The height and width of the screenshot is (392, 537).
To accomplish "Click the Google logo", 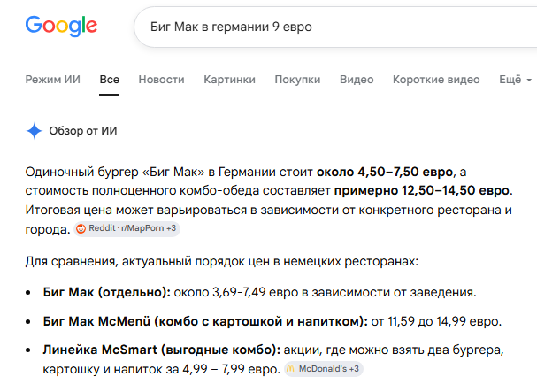I will (61, 26).
